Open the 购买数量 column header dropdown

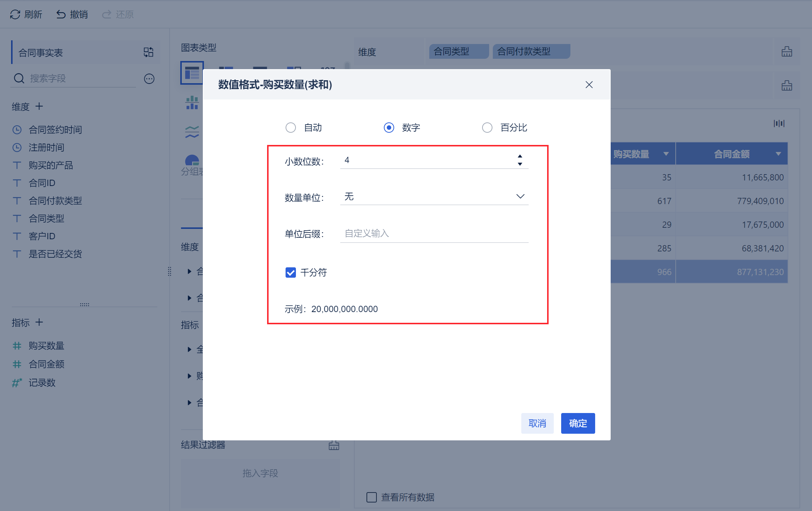click(x=666, y=154)
